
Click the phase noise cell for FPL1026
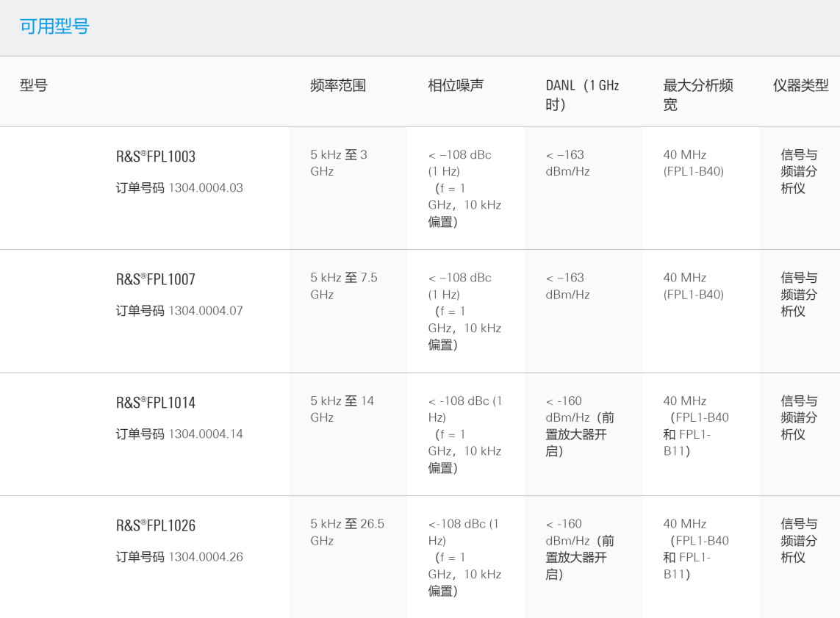click(x=464, y=557)
